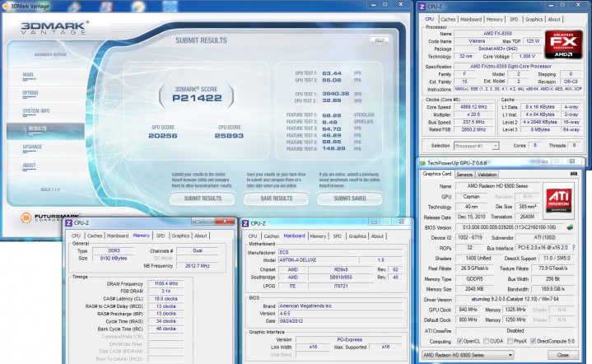Switch to Mainboard tab in top-right CPU-Z
This screenshot has width=592, height=364.
[x=471, y=19]
